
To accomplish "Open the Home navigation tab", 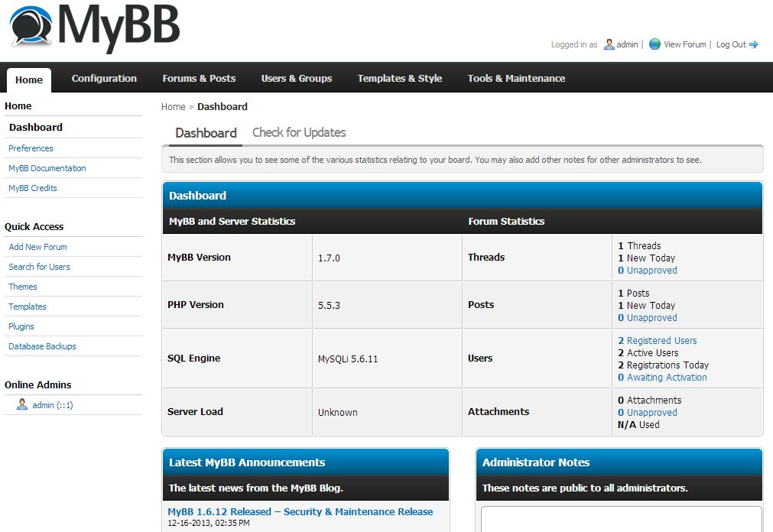I will pyautogui.click(x=29, y=79).
